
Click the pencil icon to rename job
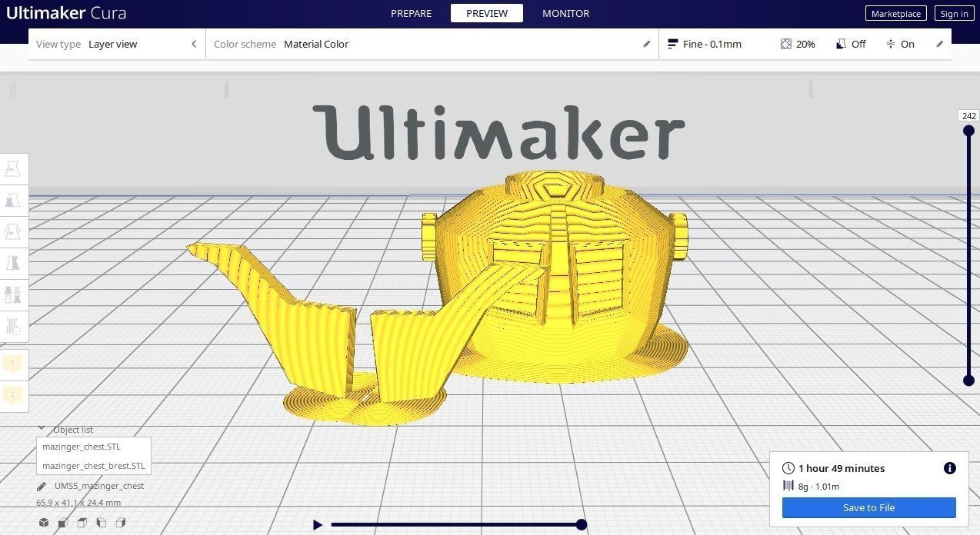tap(42, 486)
